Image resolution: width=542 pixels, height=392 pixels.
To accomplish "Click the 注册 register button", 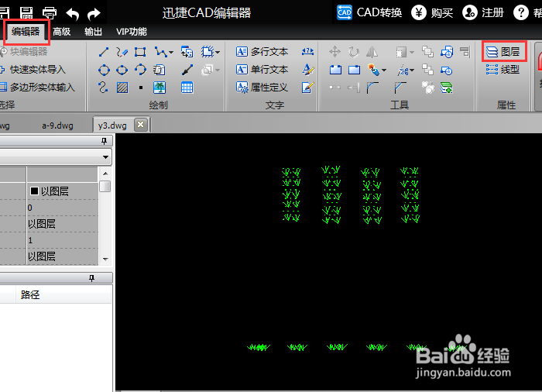I will [x=483, y=13].
